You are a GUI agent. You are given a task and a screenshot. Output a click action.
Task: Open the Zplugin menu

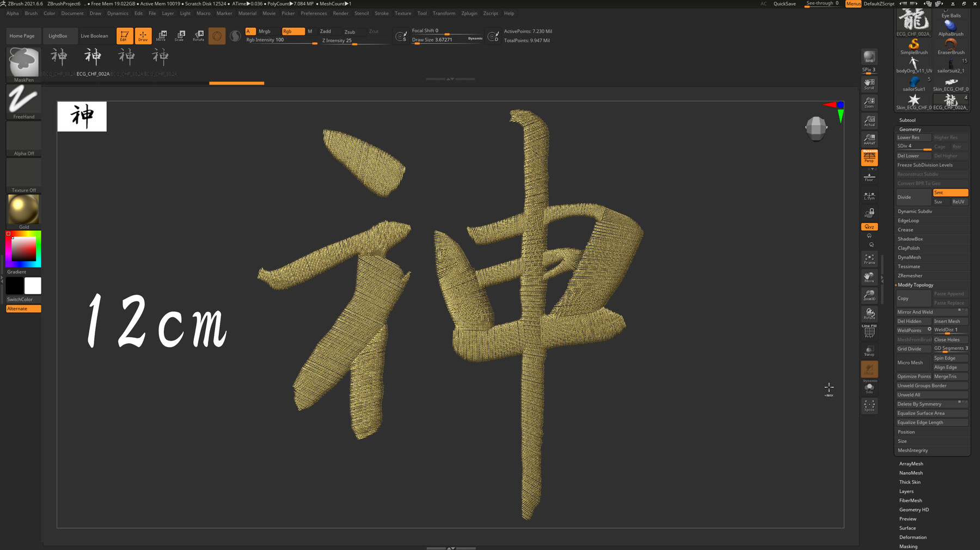coord(469,13)
